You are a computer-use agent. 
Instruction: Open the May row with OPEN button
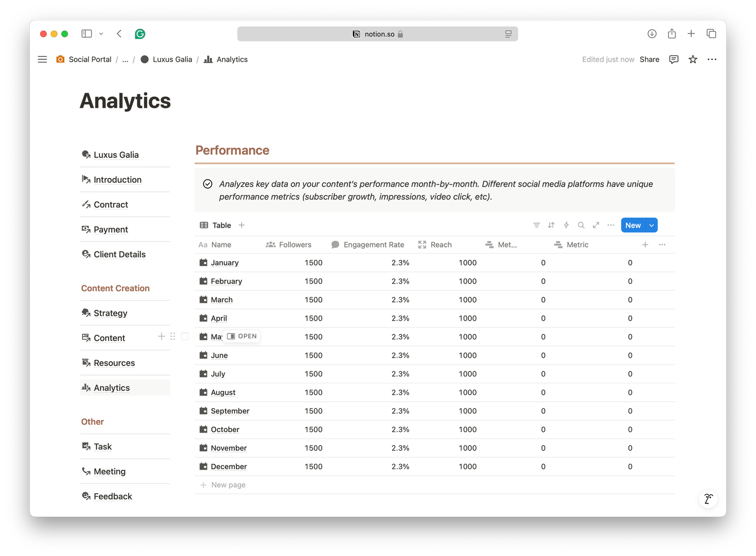[x=242, y=336]
